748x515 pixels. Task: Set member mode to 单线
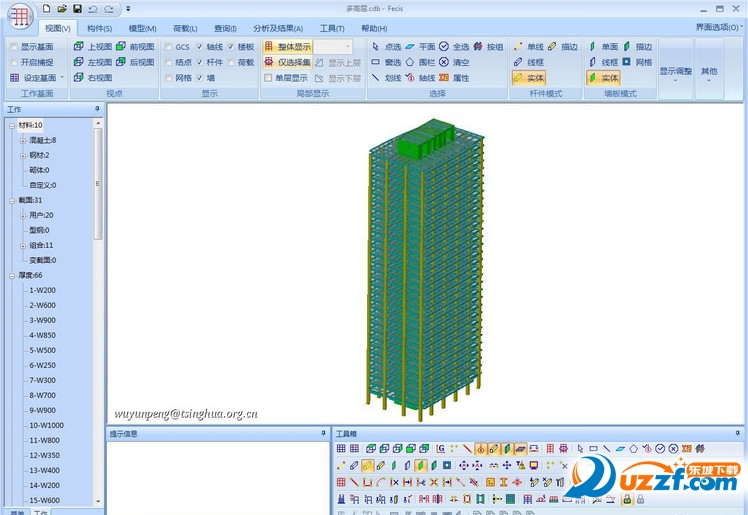[528, 46]
